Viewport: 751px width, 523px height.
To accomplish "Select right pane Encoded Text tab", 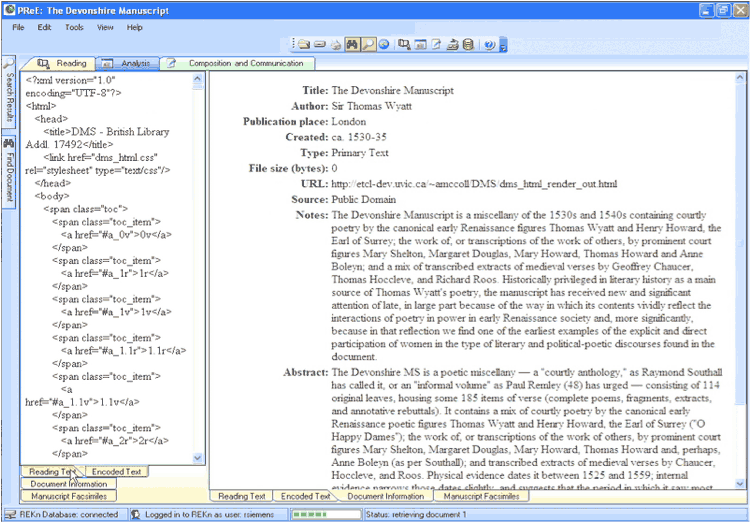I will [x=306, y=497].
